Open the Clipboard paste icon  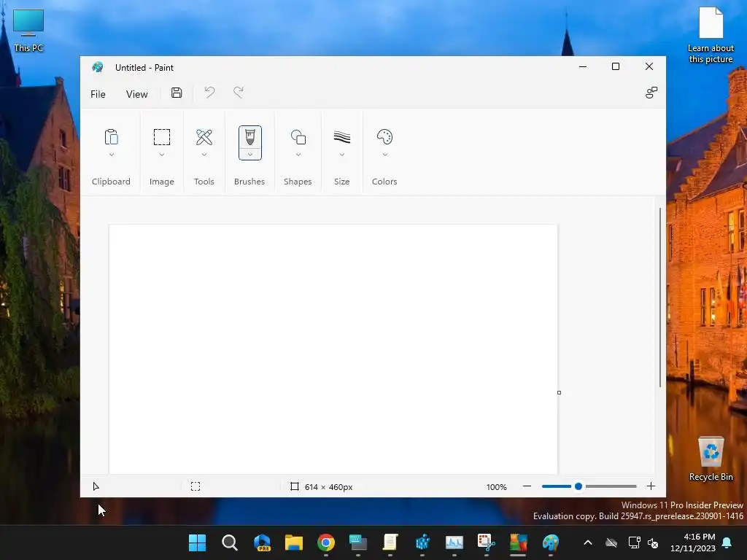coord(111,137)
